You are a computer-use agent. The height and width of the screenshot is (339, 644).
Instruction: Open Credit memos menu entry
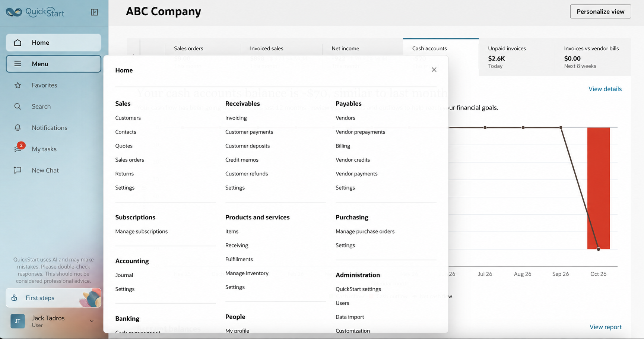point(242,160)
